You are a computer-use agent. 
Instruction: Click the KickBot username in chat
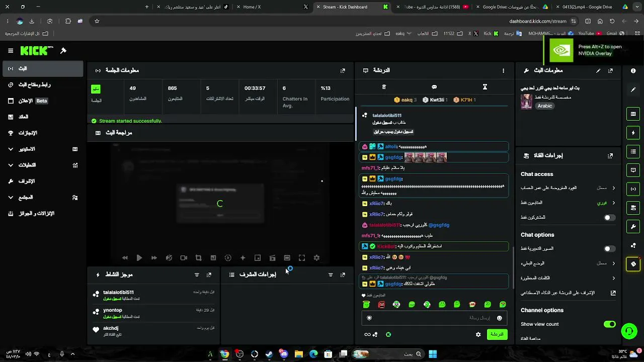pyautogui.click(x=386, y=246)
